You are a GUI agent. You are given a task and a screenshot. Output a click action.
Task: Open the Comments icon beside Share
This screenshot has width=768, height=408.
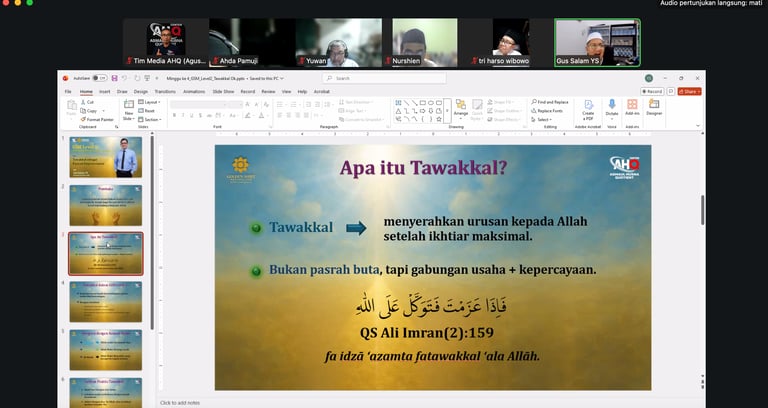(671, 92)
